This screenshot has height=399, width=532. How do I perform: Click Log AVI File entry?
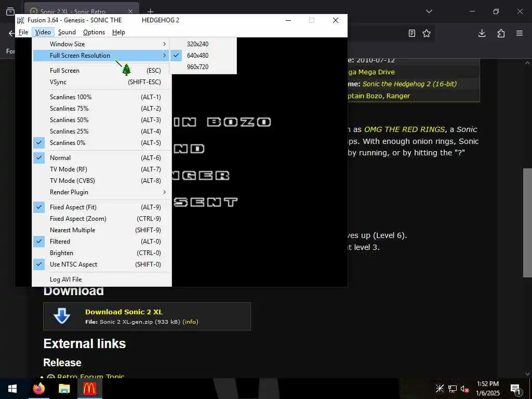102,280
